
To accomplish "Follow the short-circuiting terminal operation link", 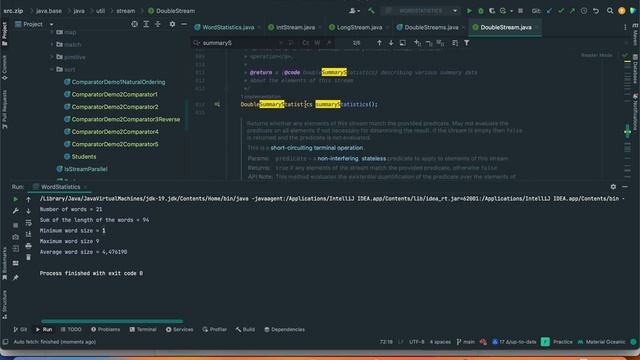I will point(317,148).
